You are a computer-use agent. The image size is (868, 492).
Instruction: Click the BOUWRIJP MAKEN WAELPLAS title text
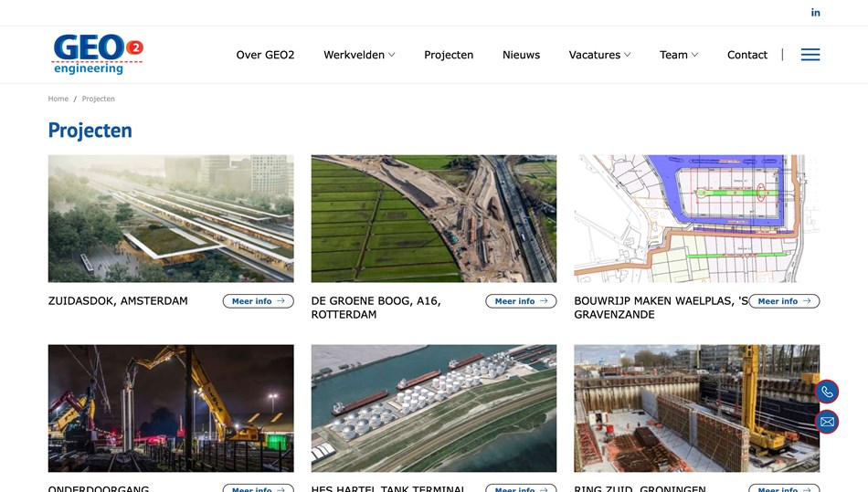coord(661,308)
